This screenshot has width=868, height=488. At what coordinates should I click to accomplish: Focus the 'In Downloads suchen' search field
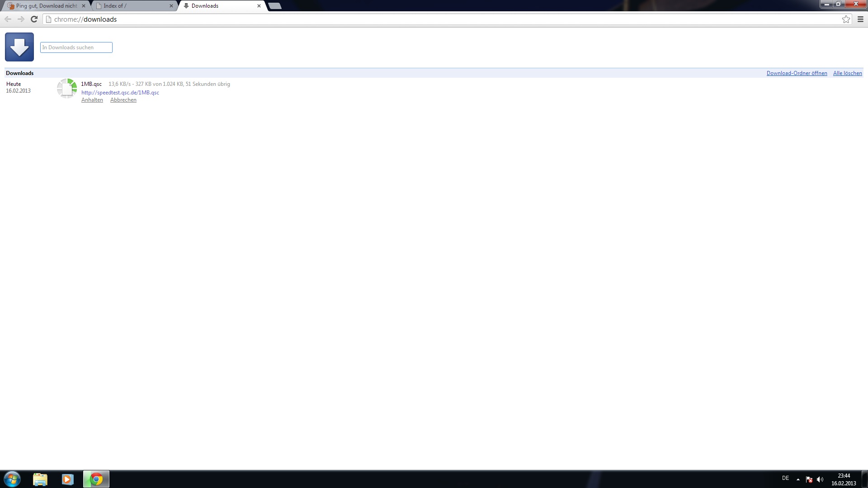[x=76, y=47]
